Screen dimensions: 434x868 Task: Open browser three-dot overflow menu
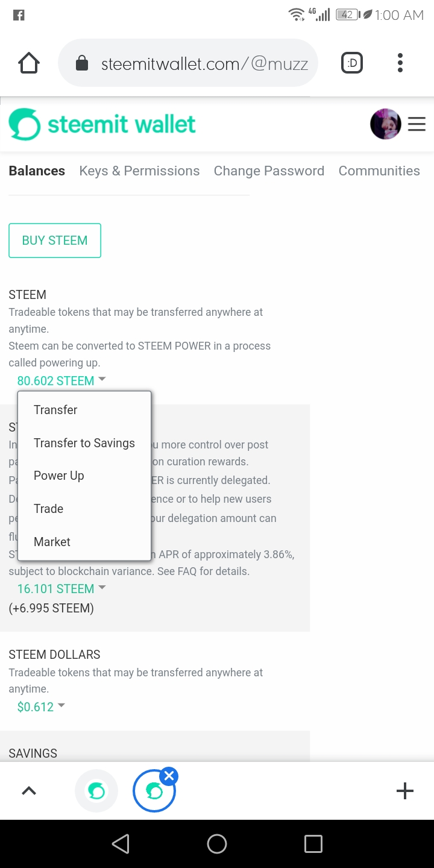(400, 63)
